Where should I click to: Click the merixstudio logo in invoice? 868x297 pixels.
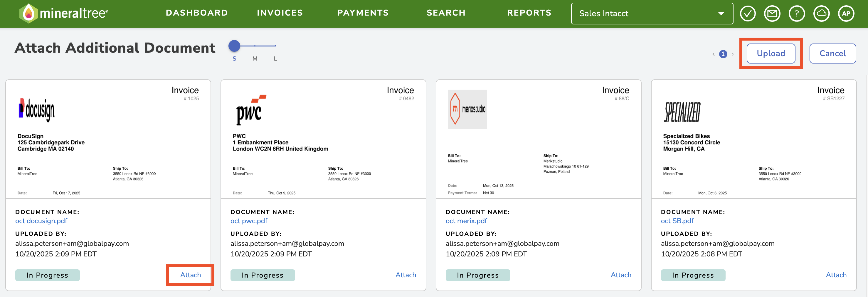[467, 109]
